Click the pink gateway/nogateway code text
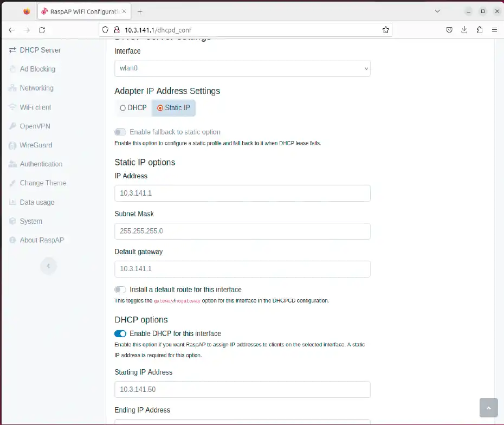 click(177, 301)
